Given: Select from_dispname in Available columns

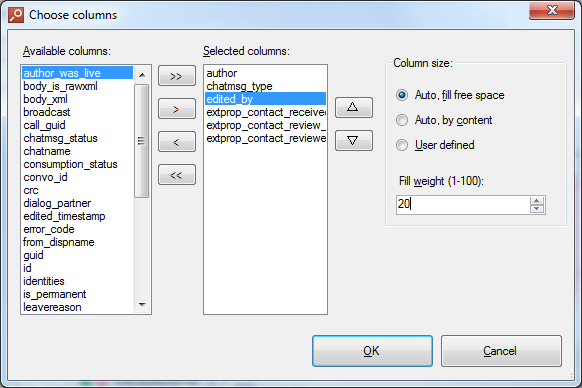Looking at the screenshot, I should 77,242.
